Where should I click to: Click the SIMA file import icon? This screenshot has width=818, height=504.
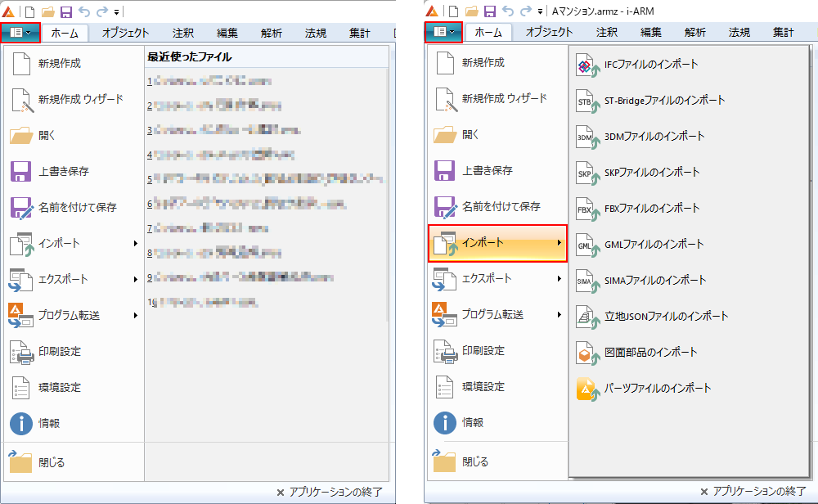tap(585, 281)
